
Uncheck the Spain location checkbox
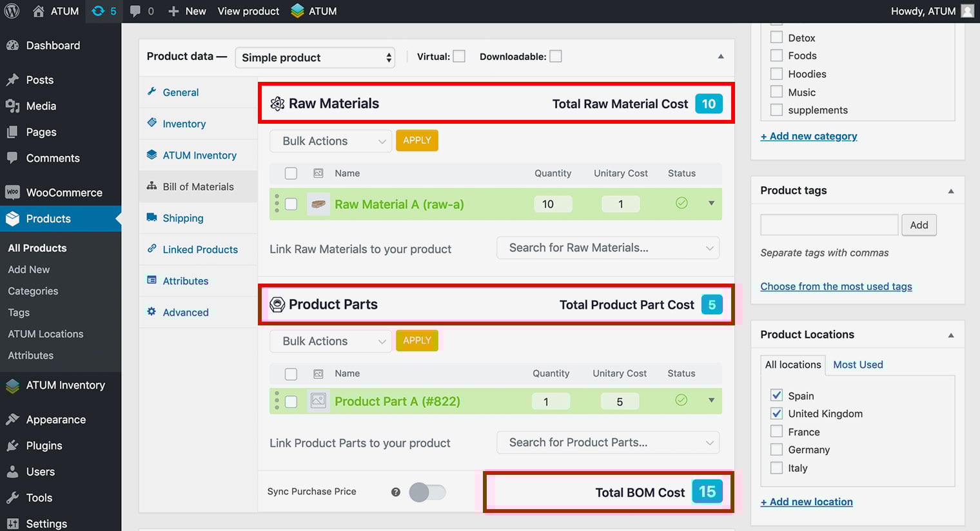pyautogui.click(x=777, y=396)
